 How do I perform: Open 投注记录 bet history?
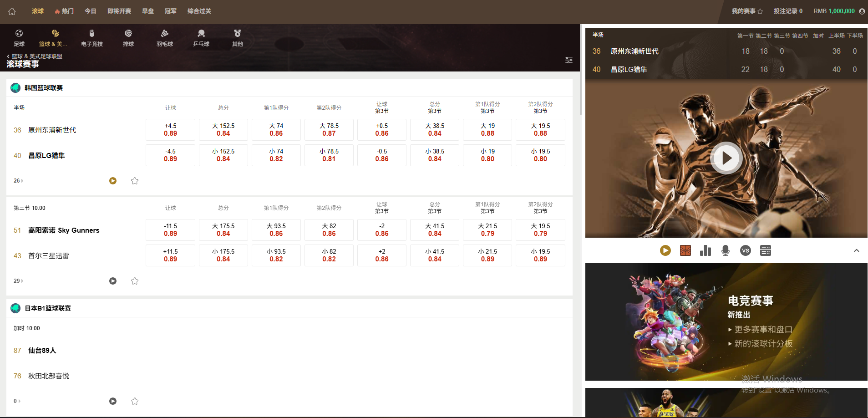(787, 11)
